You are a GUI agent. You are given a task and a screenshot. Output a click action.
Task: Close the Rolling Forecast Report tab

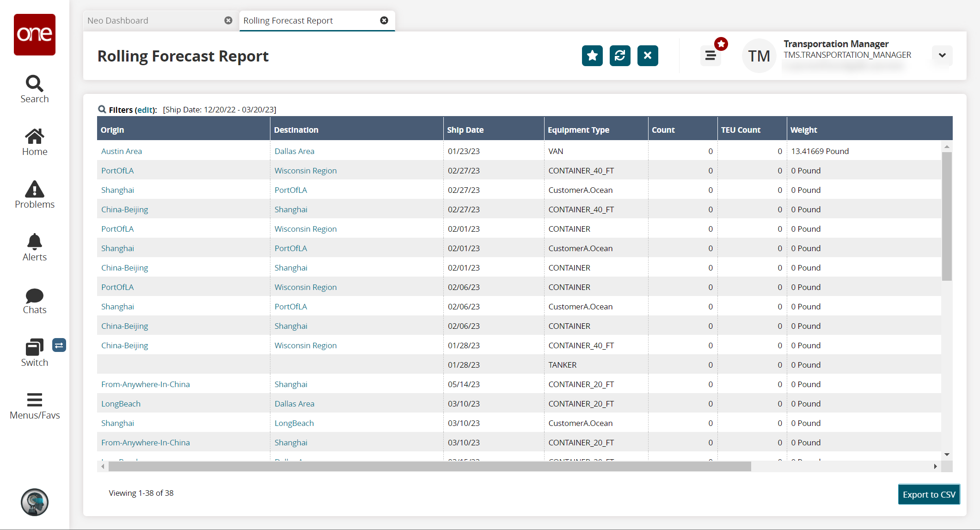(384, 20)
